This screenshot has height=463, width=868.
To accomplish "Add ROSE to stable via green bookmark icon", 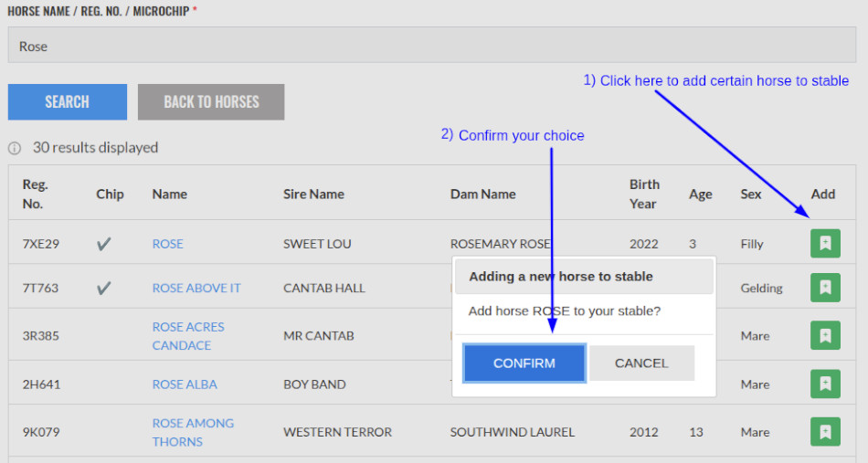I will point(825,243).
